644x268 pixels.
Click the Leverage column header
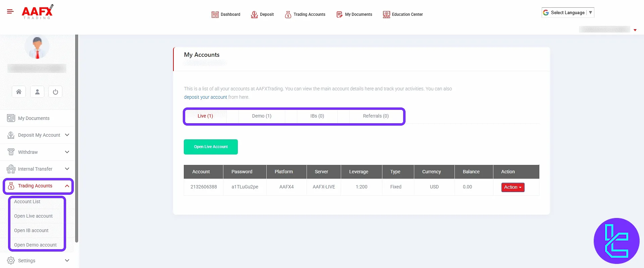[362, 172]
